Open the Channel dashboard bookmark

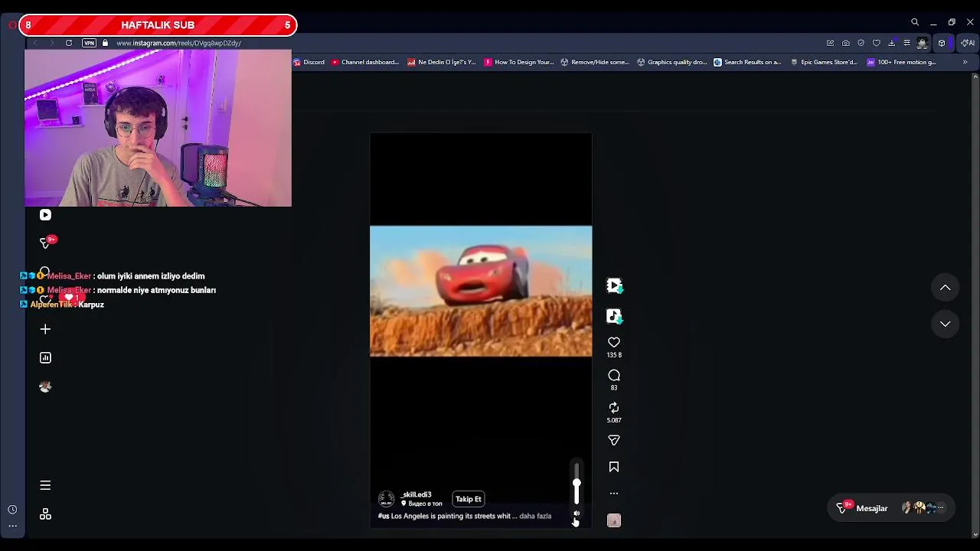coord(365,62)
